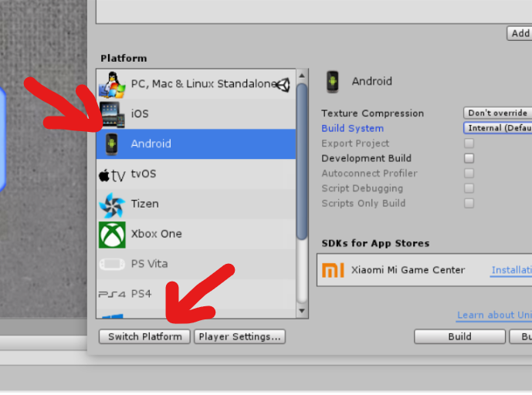Enable the Development Build checkbox
Screen dimensions: 532x395
(469, 158)
